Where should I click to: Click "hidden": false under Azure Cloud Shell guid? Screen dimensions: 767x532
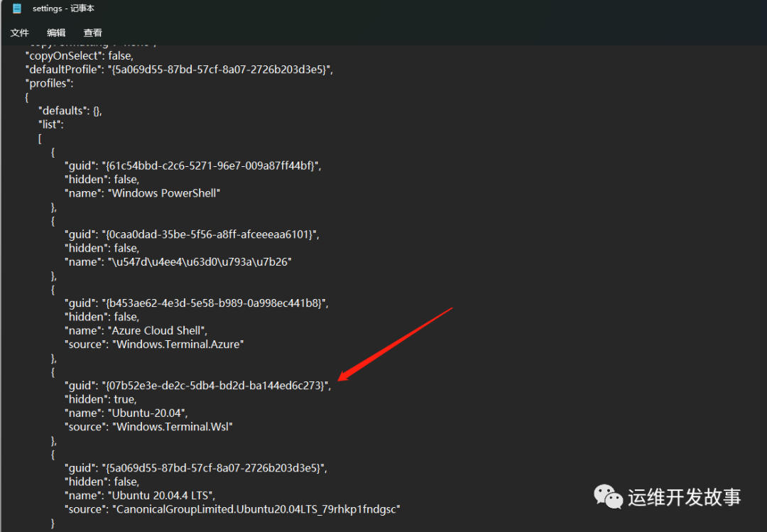(102, 317)
